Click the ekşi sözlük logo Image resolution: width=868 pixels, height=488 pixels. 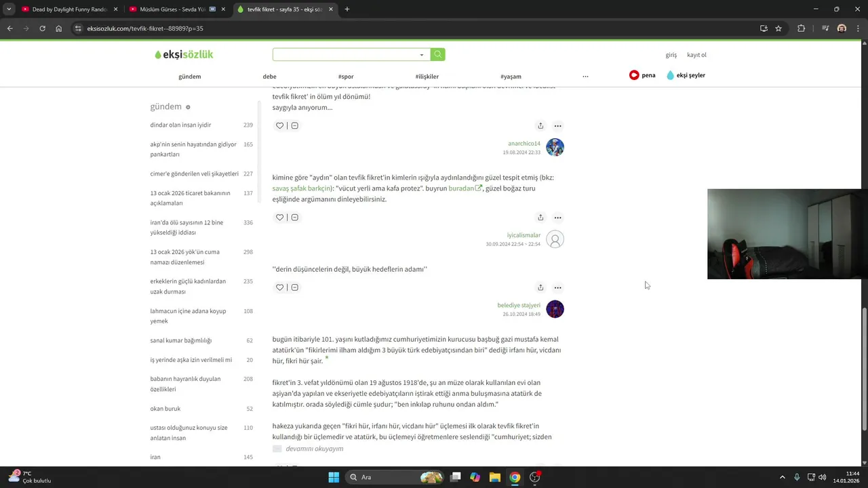tap(184, 54)
